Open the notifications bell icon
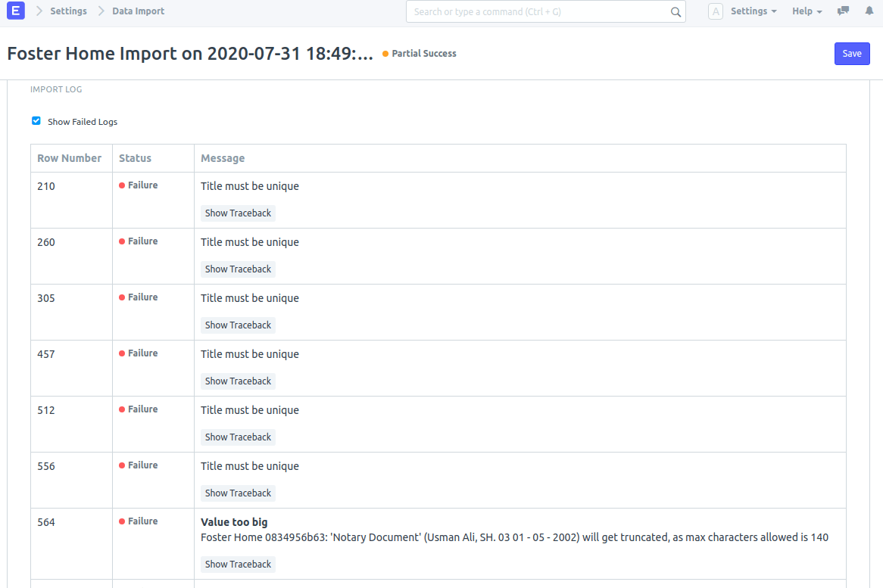883x588 pixels. point(869,11)
